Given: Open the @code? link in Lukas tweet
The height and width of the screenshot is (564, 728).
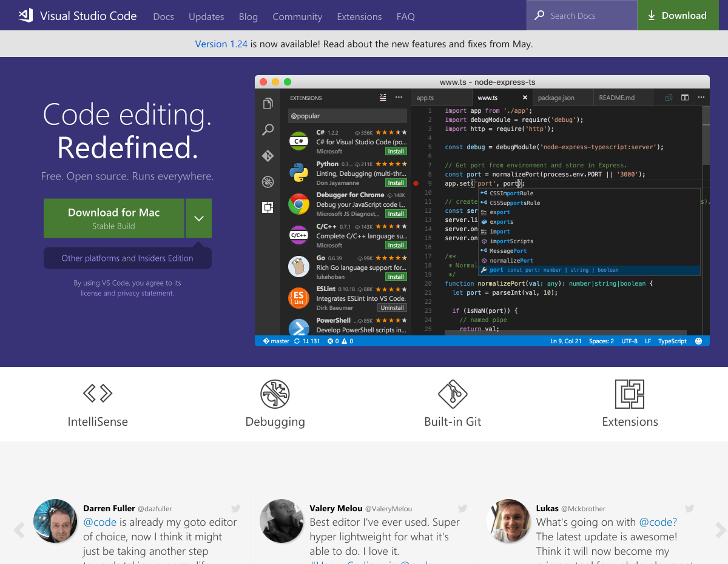Looking at the screenshot, I should 658,522.
